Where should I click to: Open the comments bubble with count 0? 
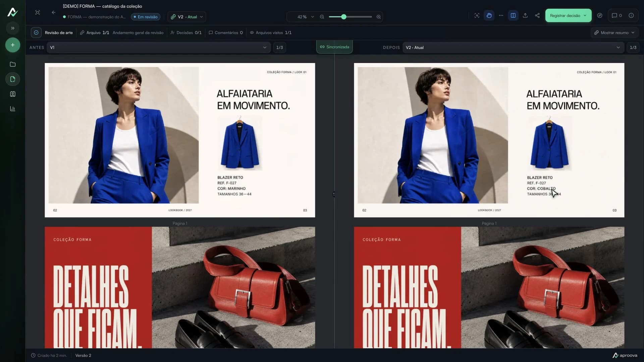[x=617, y=15]
